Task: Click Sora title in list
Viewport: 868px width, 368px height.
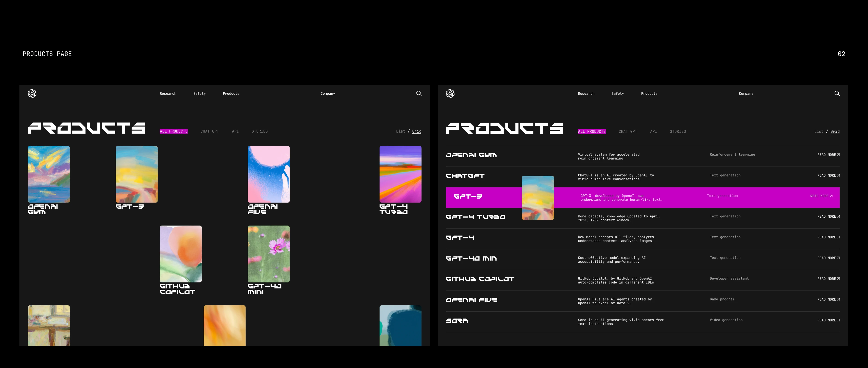Action: (x=457, y=321)
